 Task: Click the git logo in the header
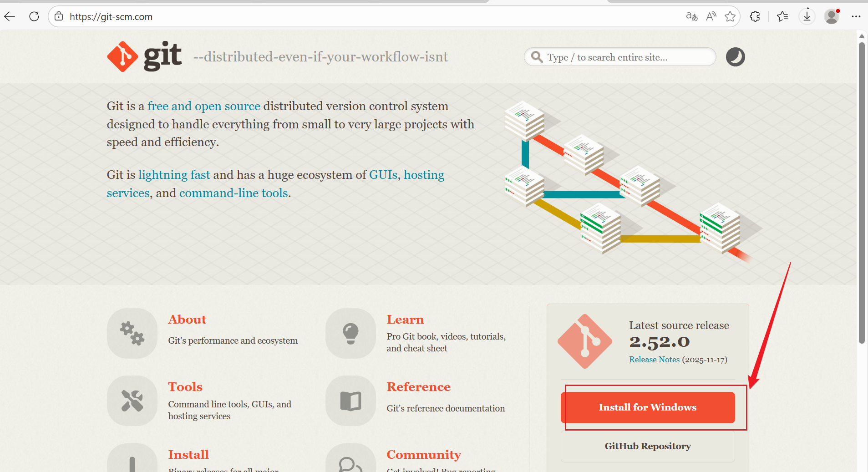pos(144,56)
